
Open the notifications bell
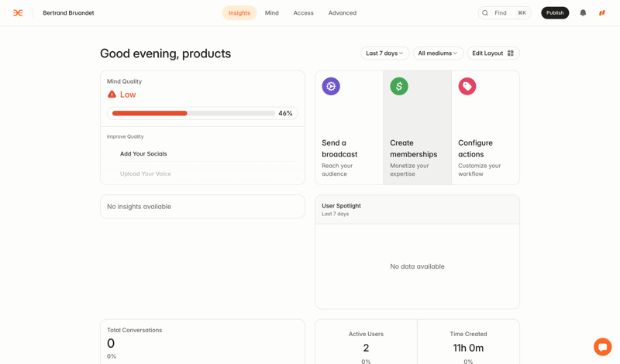[x=583, y=13]
